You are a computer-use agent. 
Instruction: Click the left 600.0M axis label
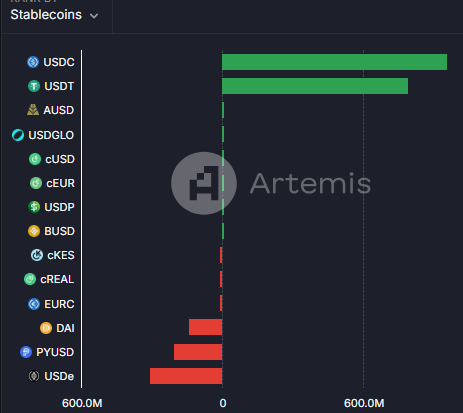coord(82,403)
